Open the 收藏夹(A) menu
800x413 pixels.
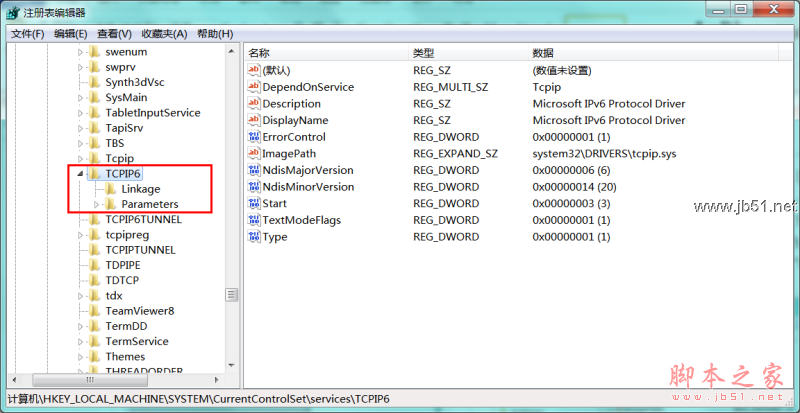tap(164, 34)
